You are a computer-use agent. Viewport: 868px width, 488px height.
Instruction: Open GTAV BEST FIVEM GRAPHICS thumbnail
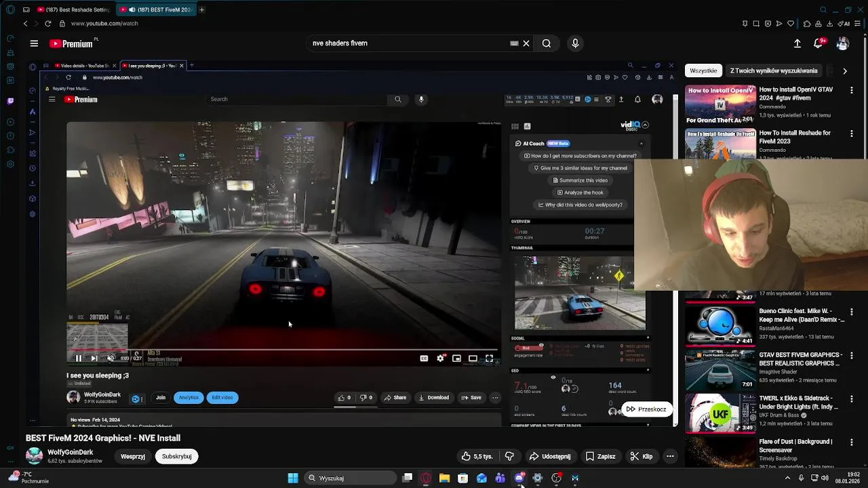tap(720, 370)
